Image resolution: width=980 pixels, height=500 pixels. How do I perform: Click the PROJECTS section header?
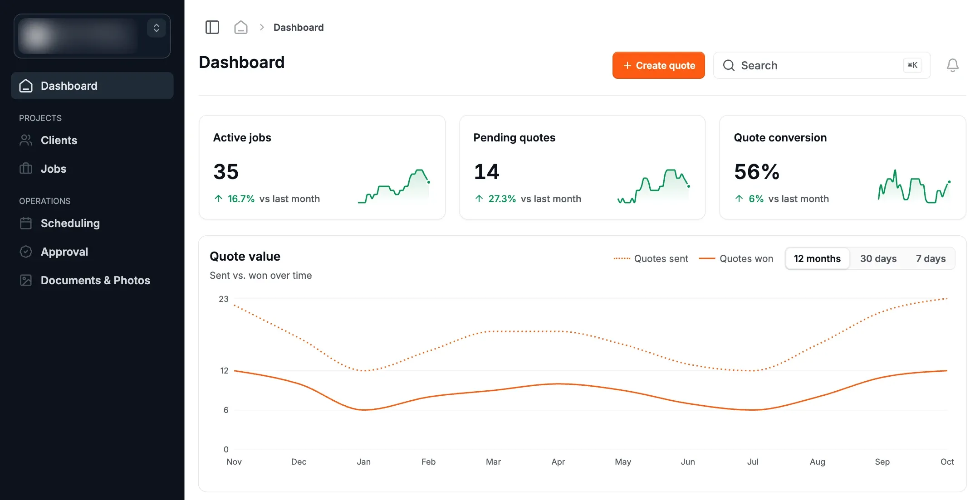[40, 118]
